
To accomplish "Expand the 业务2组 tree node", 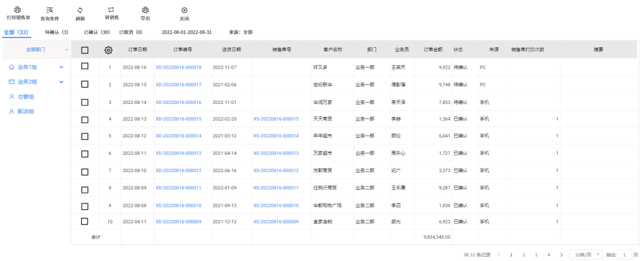I will 61,82.
